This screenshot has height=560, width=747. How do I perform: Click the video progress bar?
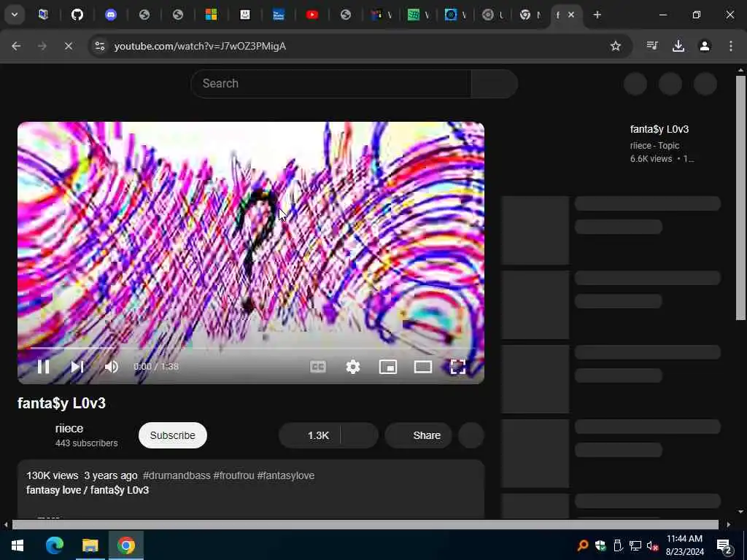click(x=251, y=348)
